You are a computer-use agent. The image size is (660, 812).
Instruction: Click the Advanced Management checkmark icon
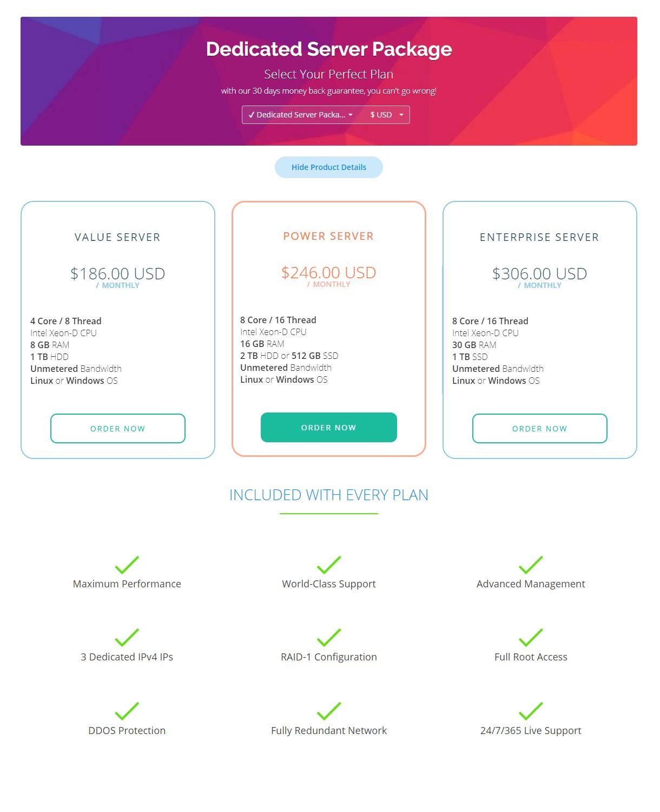pos(531,565)
